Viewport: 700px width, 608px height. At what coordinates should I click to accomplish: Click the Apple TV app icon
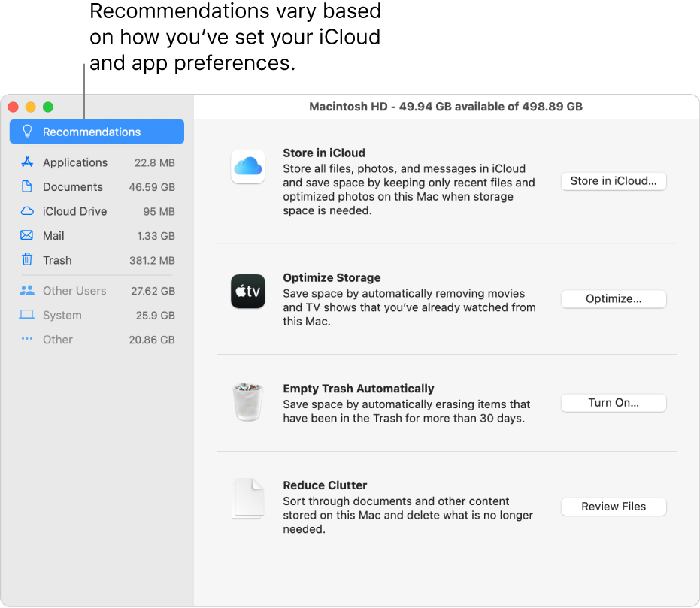(x=248, y=292)
